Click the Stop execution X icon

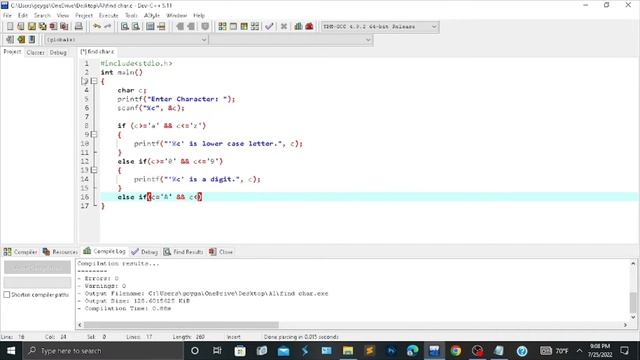[x=284, y=27]
